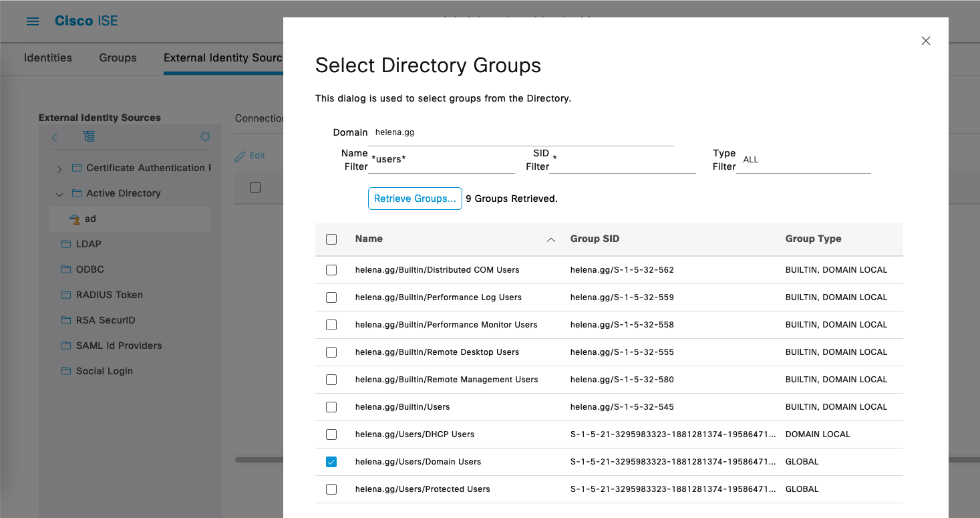The height and width of the screenshot is (518, 980).
Task: Switch to the Identities tab
Action: pos(48,57)
